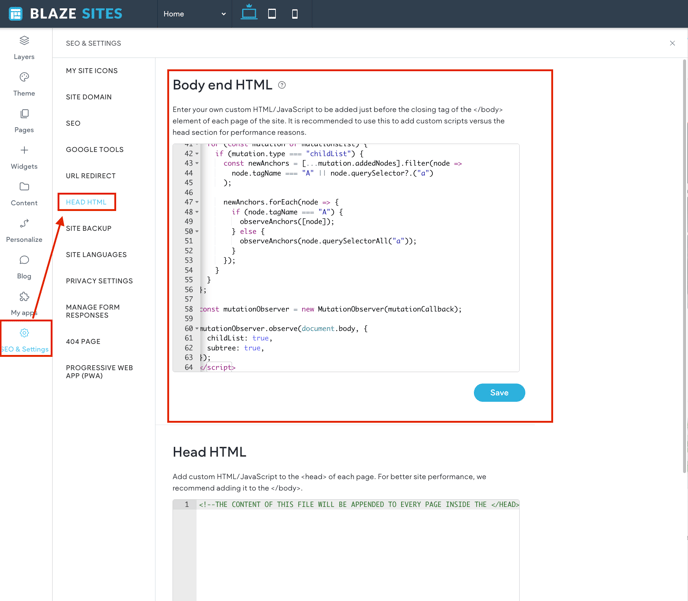Image resolution: width=688 pixels, height=601 pixels.
Task: Close the SEO & Settings panel
Action: click(x=672, y=43)
